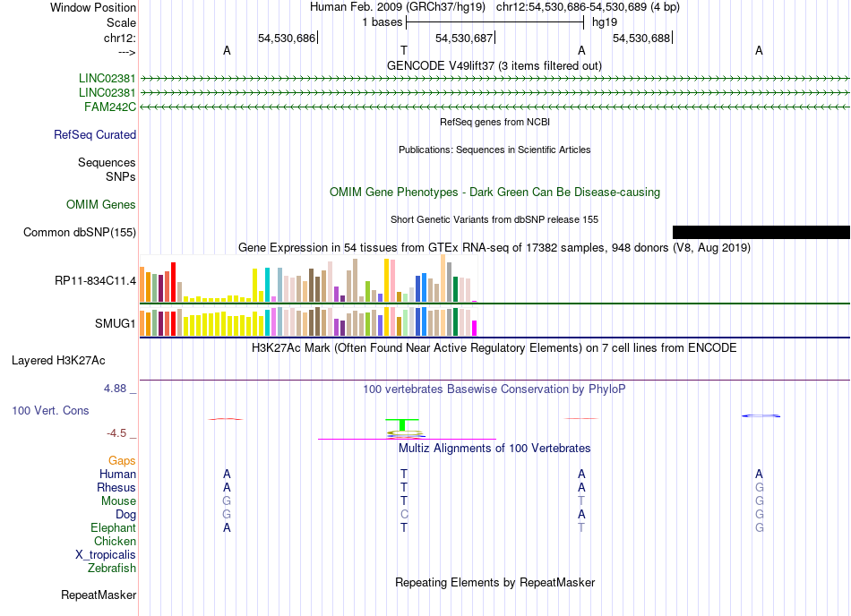Viewport: 851px width, 616px height.
Task: Select the Zebrafish alignment row label
Action: pos(112,569)
